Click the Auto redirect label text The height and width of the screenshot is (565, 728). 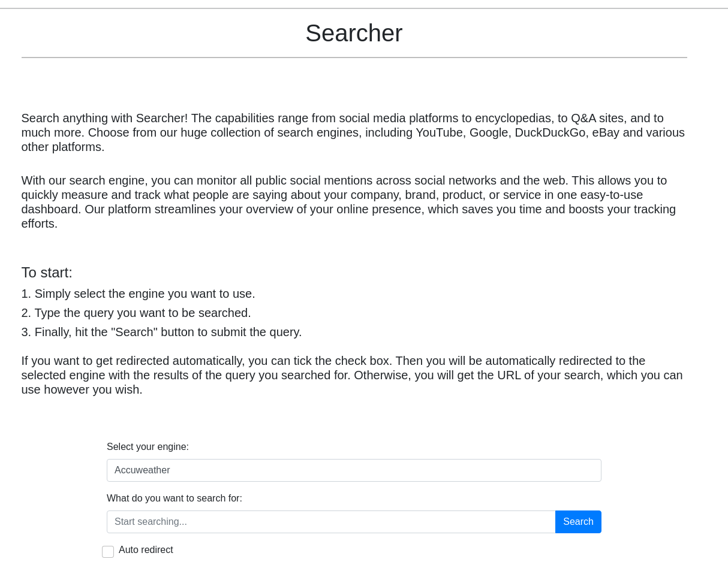146,550
